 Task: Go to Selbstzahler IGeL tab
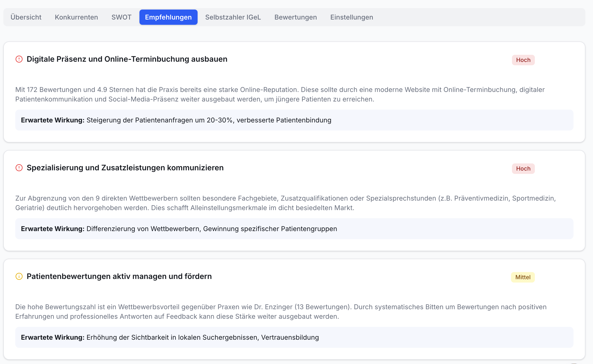233,17
